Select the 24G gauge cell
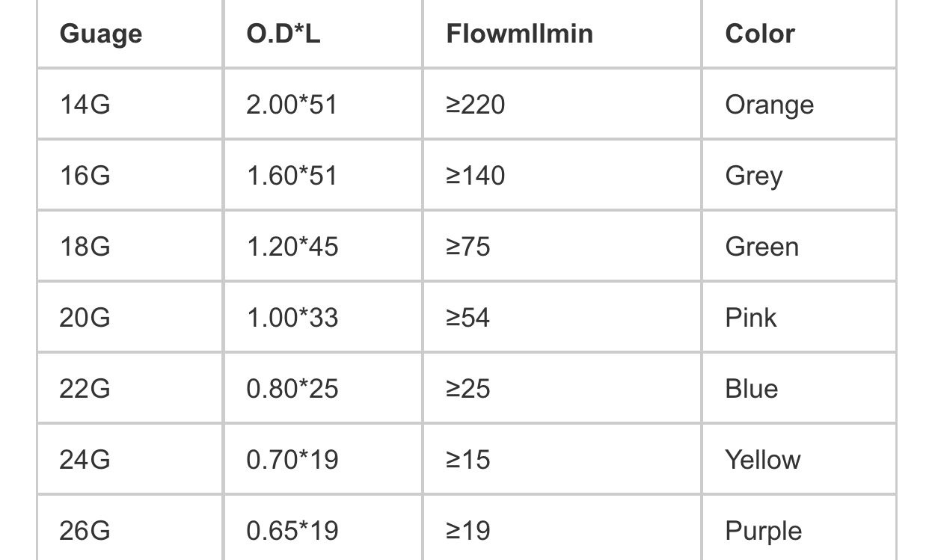 coord(85,459)
